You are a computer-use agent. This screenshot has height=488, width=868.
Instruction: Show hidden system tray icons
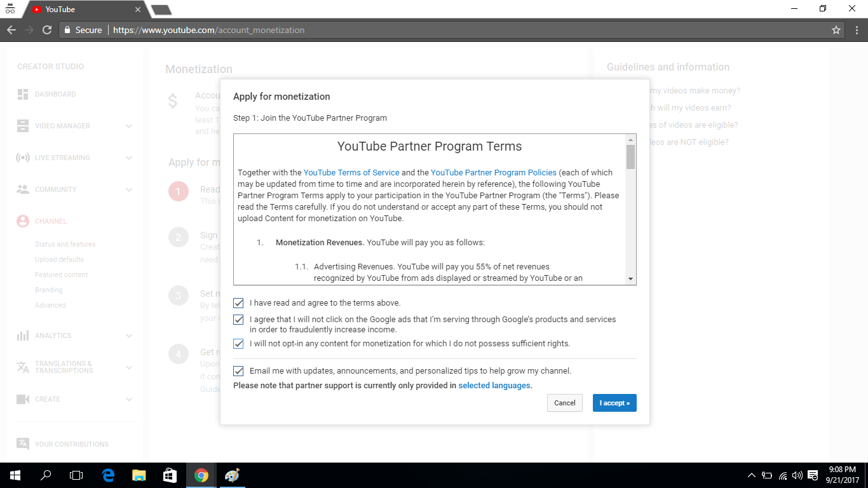(752, 475)
